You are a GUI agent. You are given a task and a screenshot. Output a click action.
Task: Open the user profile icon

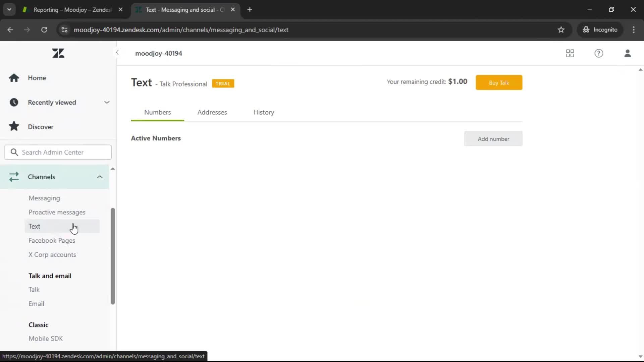[x=628, y=53]
